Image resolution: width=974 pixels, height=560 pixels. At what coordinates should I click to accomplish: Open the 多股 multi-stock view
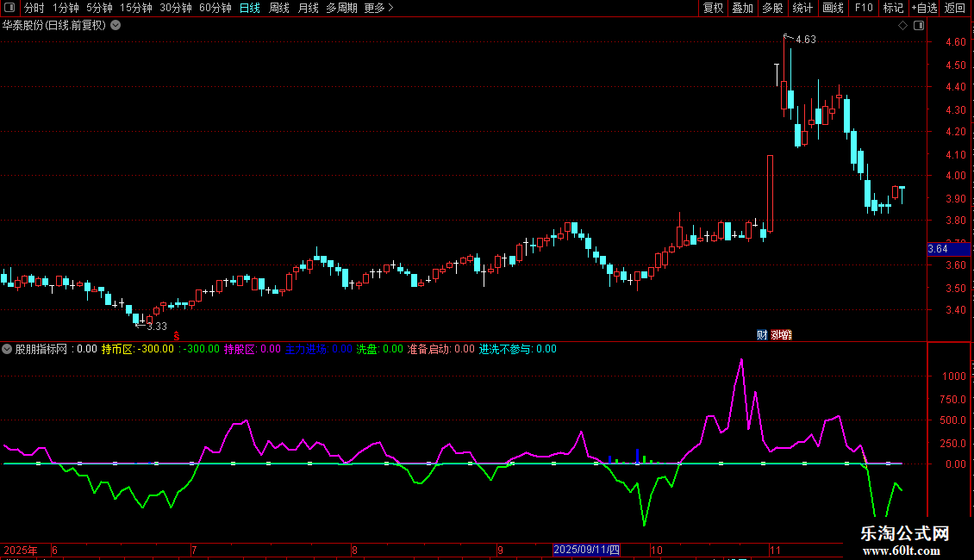(x=772, y=8)
